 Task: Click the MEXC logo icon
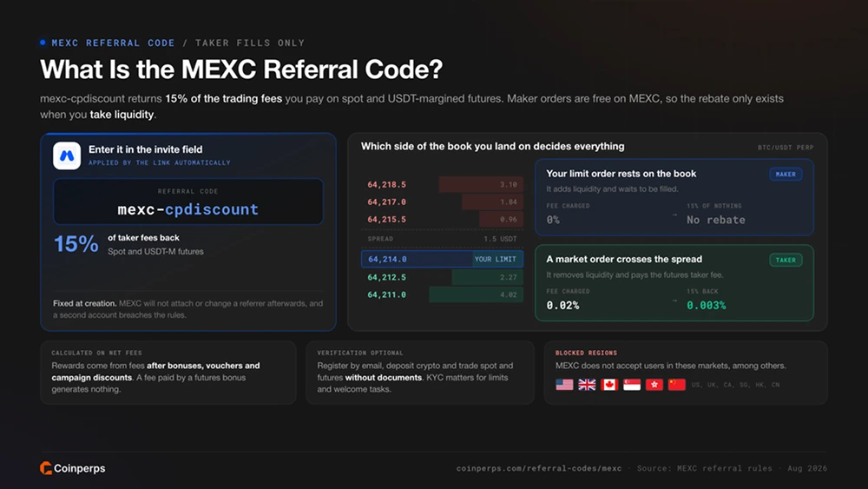click(x=67, y=155)
